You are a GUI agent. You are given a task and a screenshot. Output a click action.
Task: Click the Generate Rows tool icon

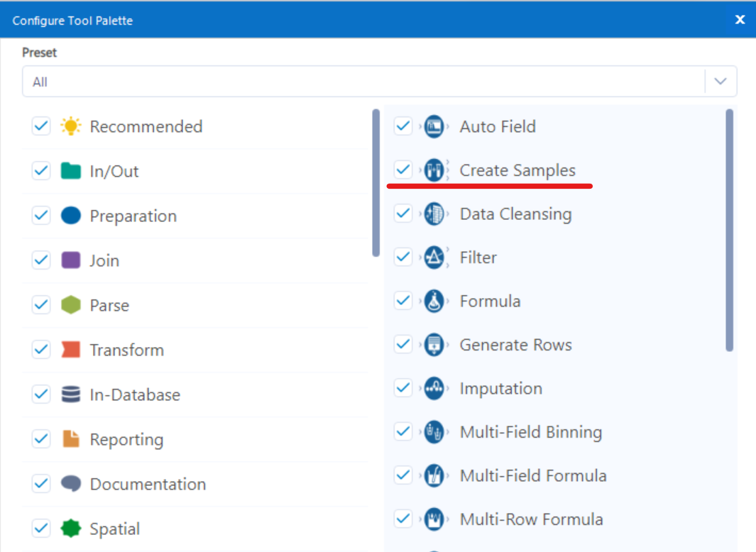(x=434, y=344)
